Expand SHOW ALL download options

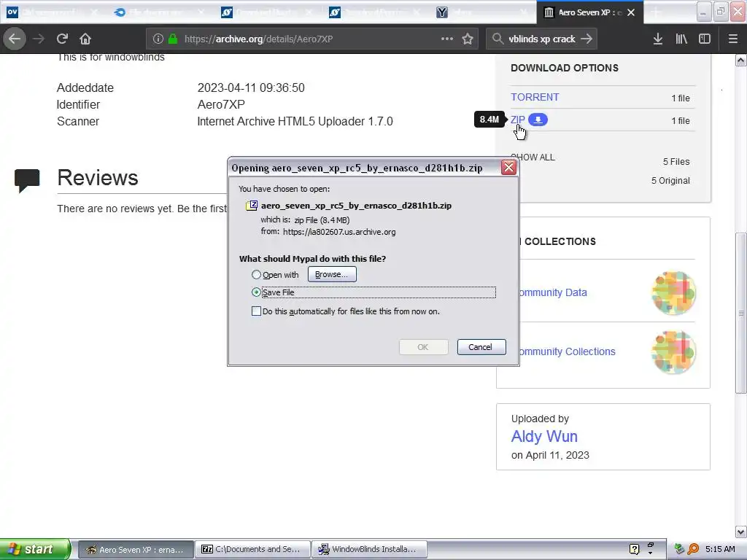click(533, 157)
